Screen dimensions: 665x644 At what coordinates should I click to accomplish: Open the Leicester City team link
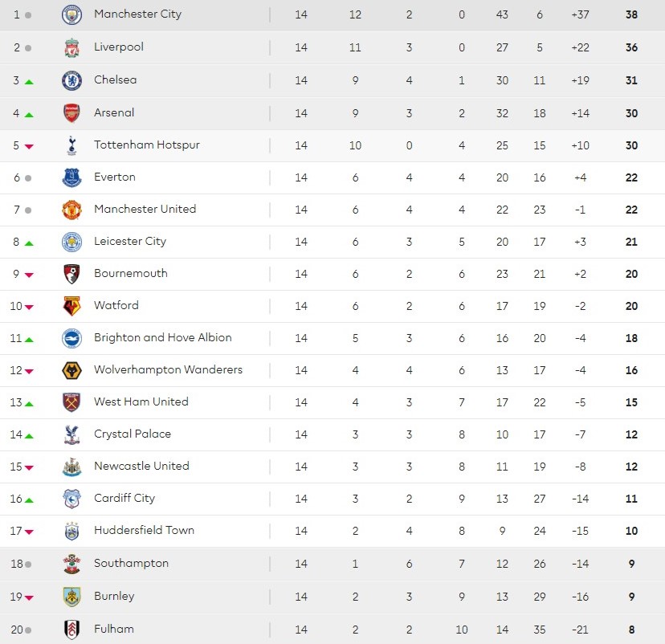click(131, 242)
